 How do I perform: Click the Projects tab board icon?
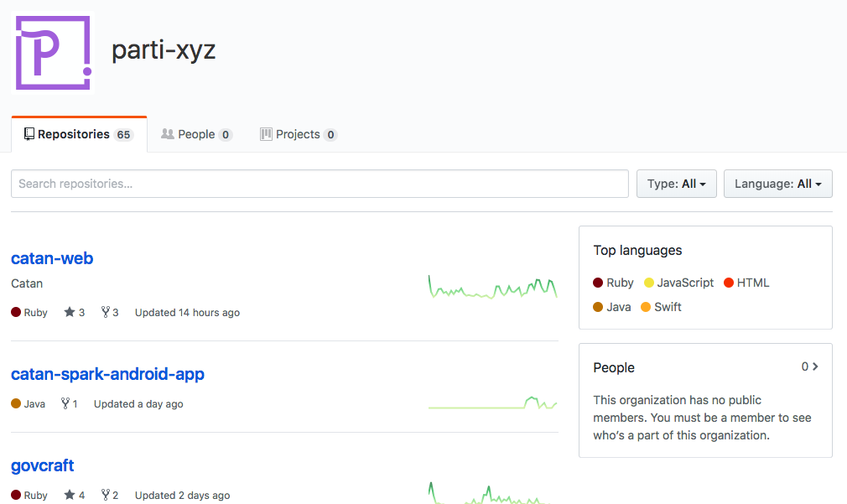pyautogui.click(x=266, y=134)
